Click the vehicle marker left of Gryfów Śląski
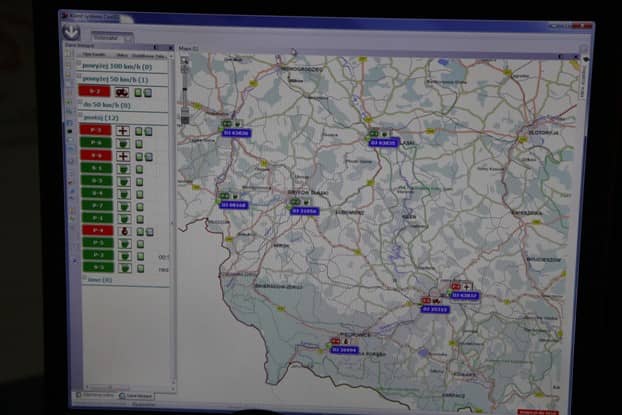 [x=233, y=203]
